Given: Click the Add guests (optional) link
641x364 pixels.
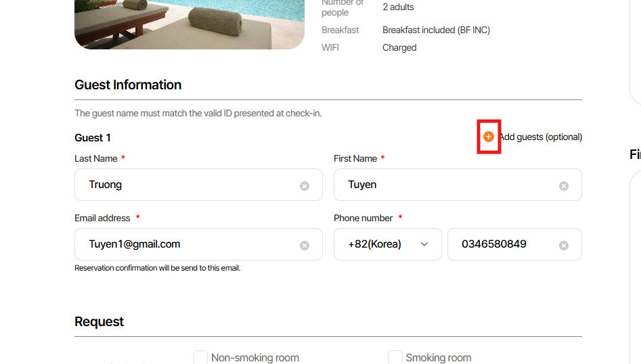Looking at the screenshot, I should pos(540,137).
